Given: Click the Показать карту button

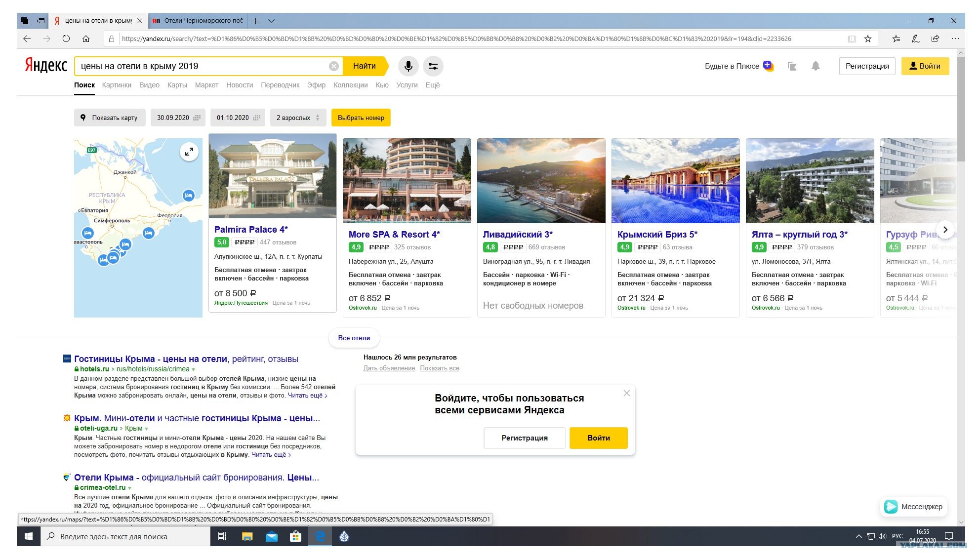Looking at the screenshot, I should point(110,118).
